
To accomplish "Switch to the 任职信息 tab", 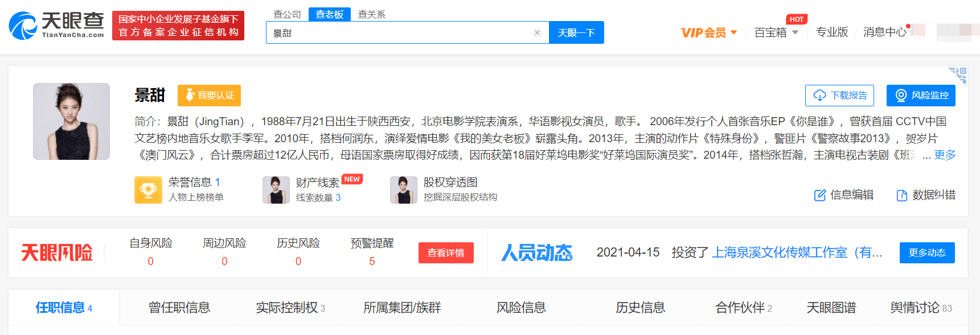I will [x=64, y=308].
